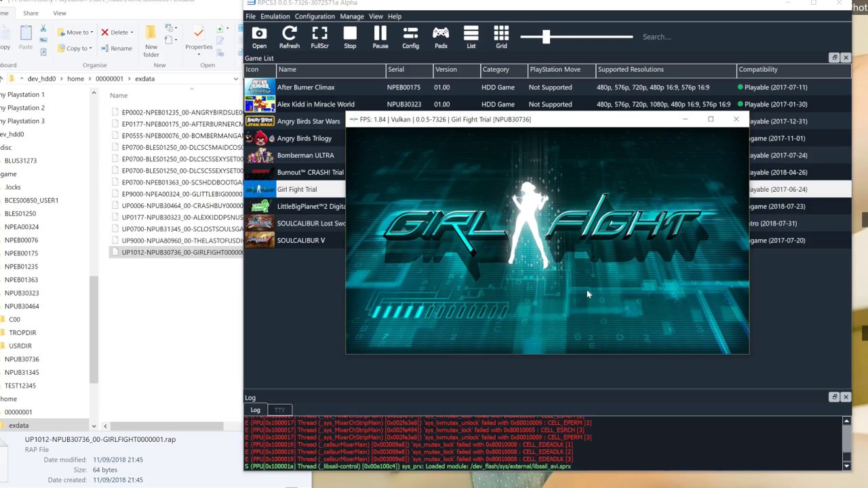Select SOULCALIBUR Lost Swords icon
The height and width of the screenshot is (488, 868).
coord(260,223)
